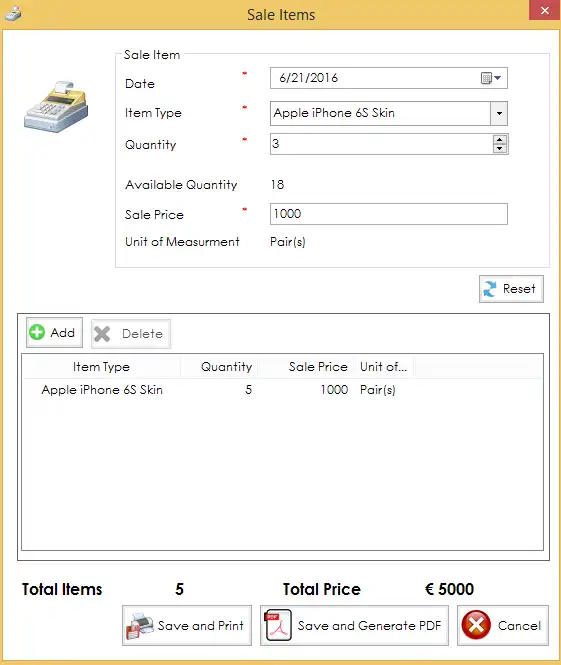The height and width of the screenshot is (665, 561).
Task: Increase Quantity with the up spinner arrow
Action: pos(500,140)
